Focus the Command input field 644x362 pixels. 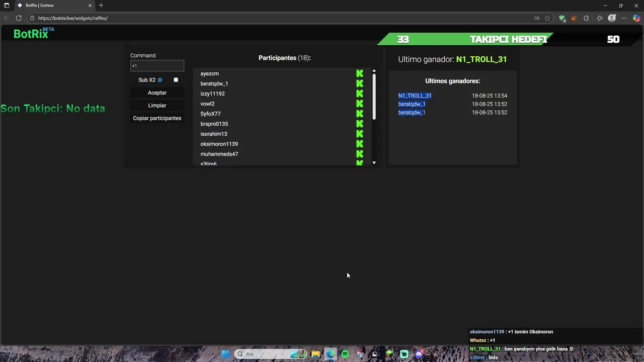[157, 66]
